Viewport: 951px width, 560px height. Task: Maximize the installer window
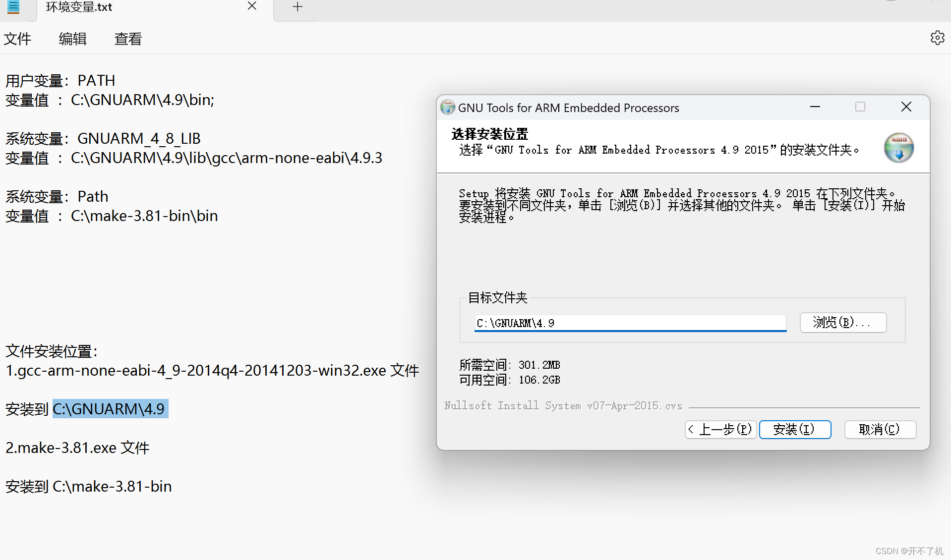pos(860,107)
